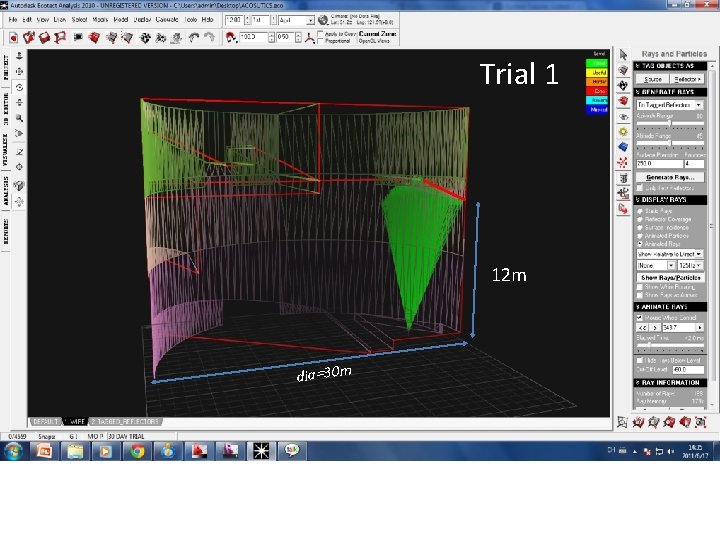Screen dimensions: 720x540
Task: Click the axis icon beside Apply to Copy
Action: coord(310,38)
